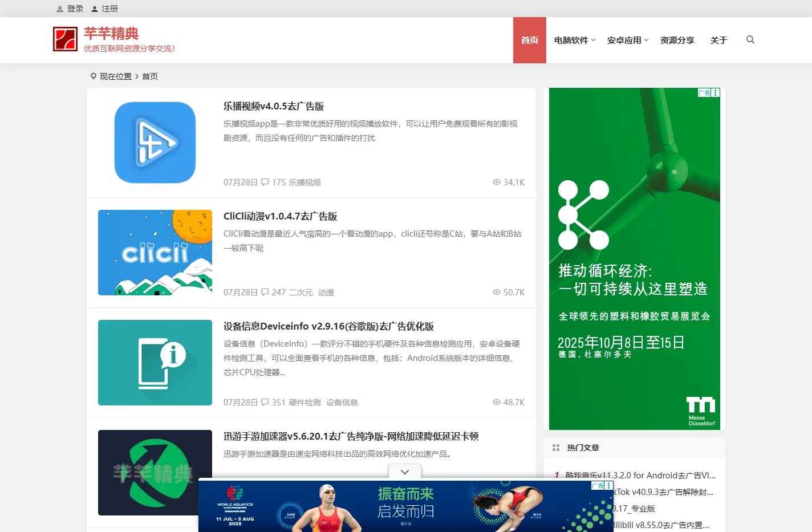Open the 电脑软件 menu item
The height and width of the screenshot is (532, 812).
click(x=571, y=40)
